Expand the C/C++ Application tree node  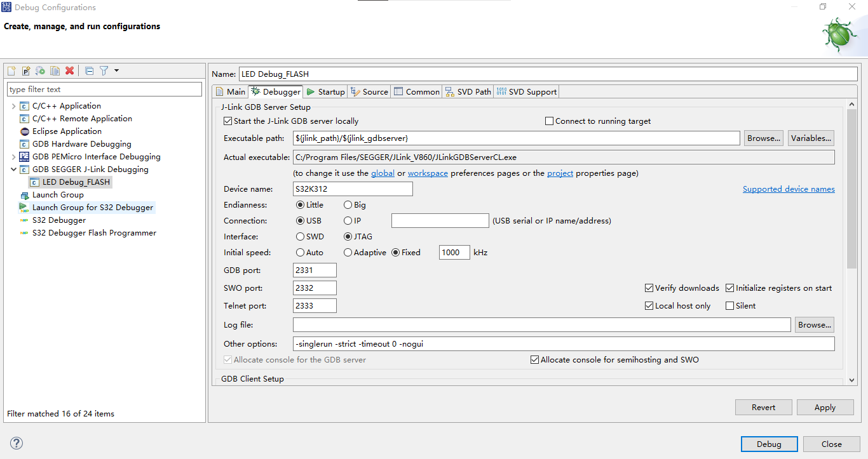coord(14,106)
